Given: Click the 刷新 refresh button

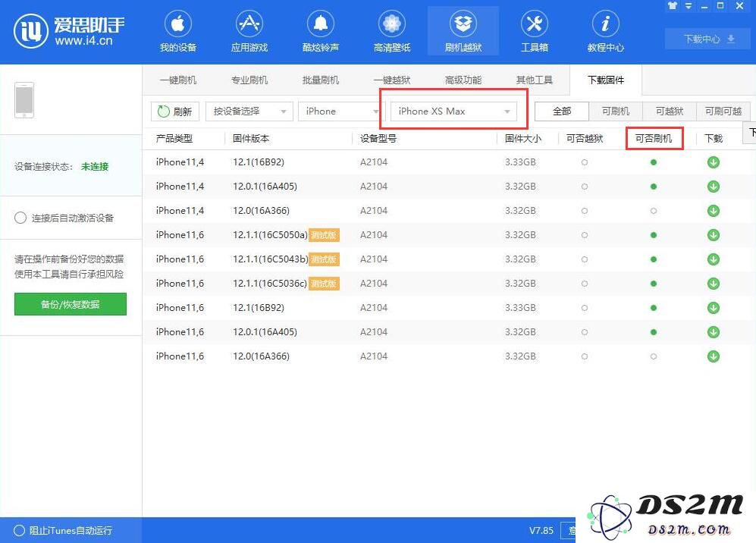Looking at the screenshot, I should point(175,111).
